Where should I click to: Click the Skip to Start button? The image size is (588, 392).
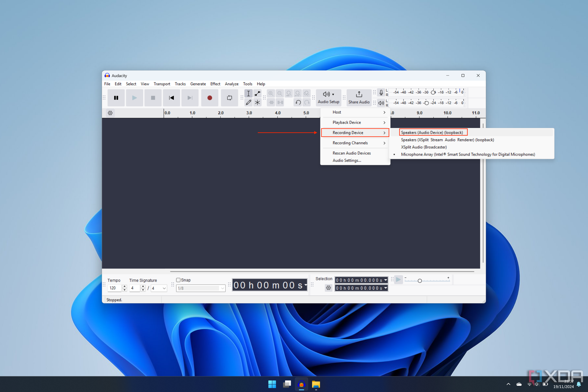point(171,98)
